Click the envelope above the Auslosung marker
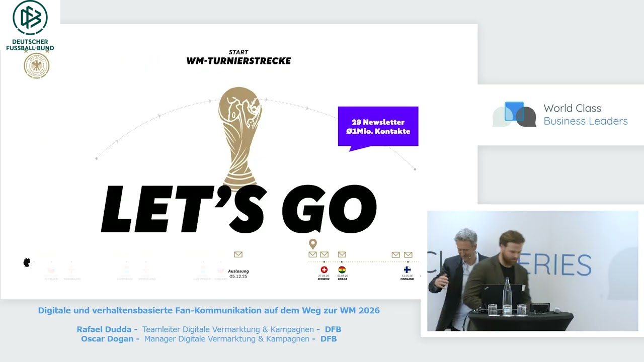The width and height of the screenshot is (644, 362). click(238, 254)
